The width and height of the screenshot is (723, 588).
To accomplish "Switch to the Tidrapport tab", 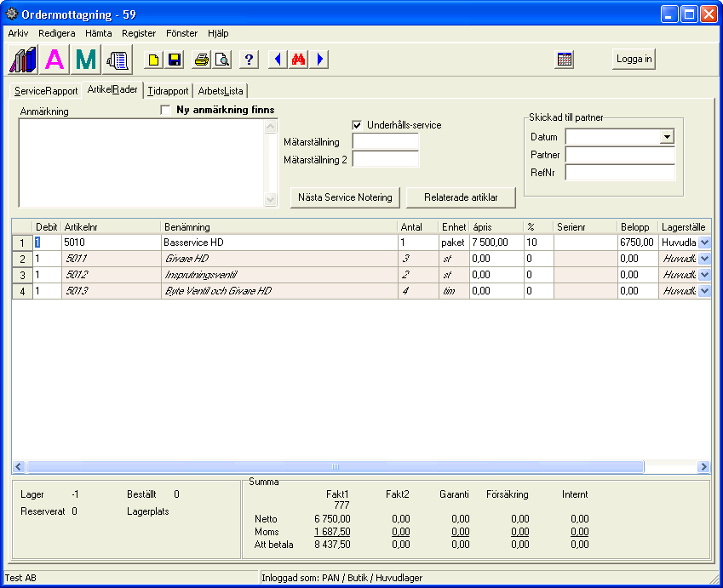I will pos(168,91).
